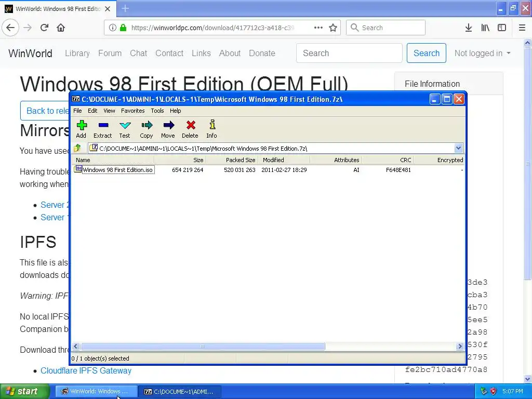Click the Donate link
The image size is (532, 399).
click(x=262, y=54)
